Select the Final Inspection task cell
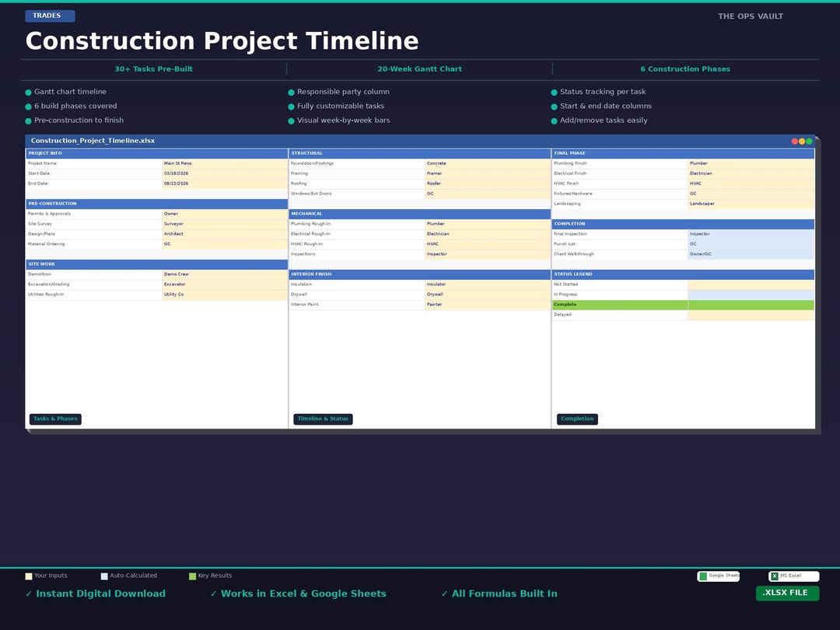Viewport: 840px width, 630px height. click(620, 234)
